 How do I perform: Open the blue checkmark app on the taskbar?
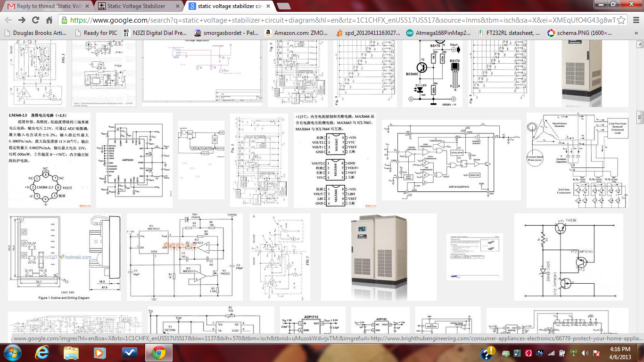coord(129,353)
